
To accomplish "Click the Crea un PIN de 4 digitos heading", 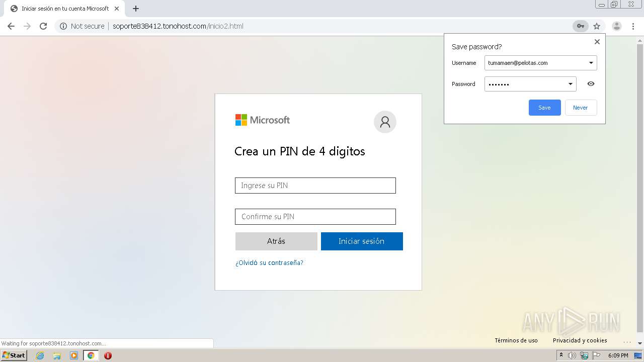I will [300, 151].
